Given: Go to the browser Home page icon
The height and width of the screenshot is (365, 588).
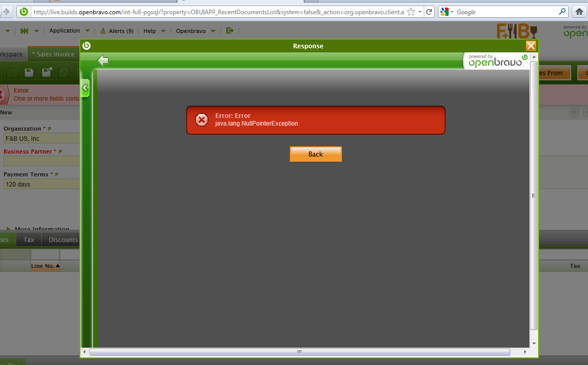Looking at the screenshot, I should (579, 12).
